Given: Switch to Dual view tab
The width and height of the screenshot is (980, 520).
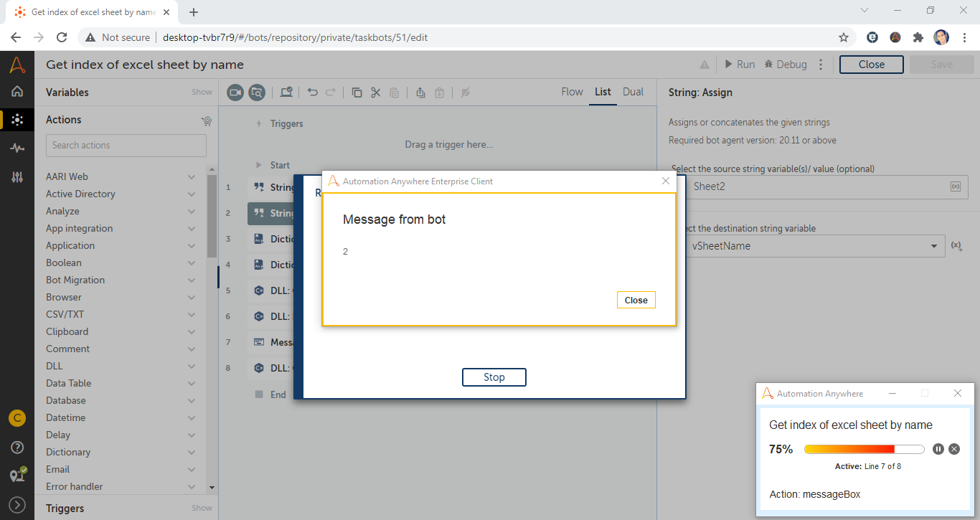Looking at the screenshot, I should (633, 92).
